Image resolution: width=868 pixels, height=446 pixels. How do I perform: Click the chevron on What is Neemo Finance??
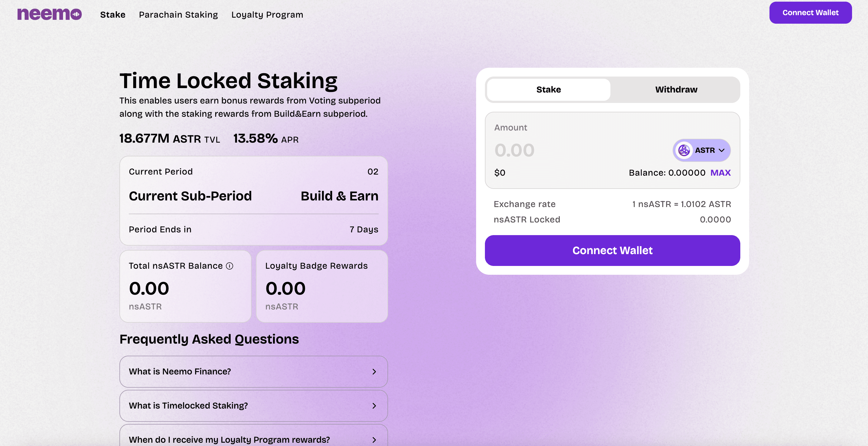coord(374,371)
